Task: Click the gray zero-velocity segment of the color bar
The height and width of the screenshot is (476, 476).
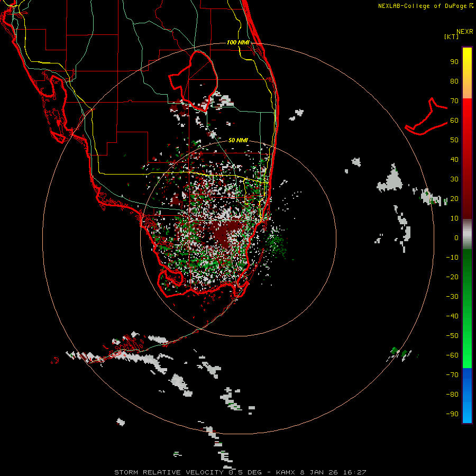Action: tap(467, 234)
